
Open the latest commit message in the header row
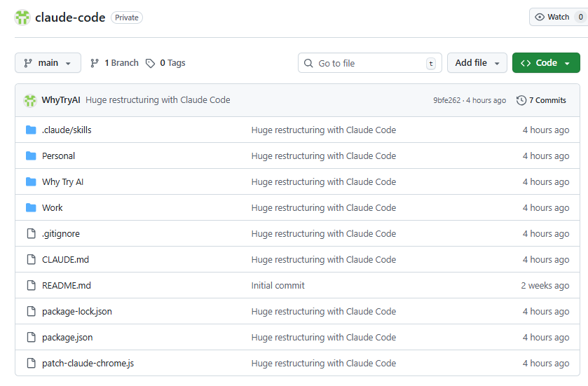click(x=158, y=100)
